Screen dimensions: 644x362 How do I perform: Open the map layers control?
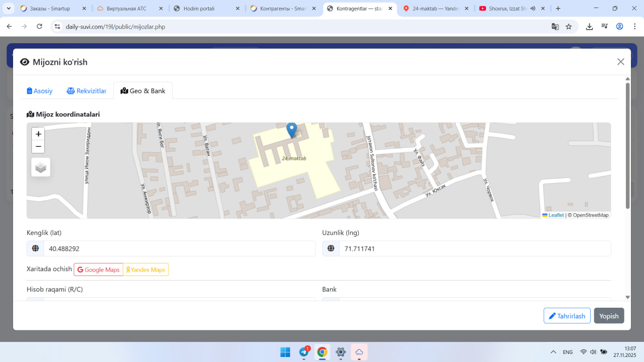(x=41, y=167)
